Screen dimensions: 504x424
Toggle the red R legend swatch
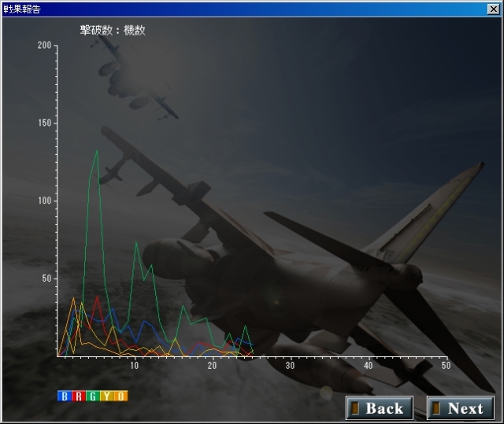(79, 396)
